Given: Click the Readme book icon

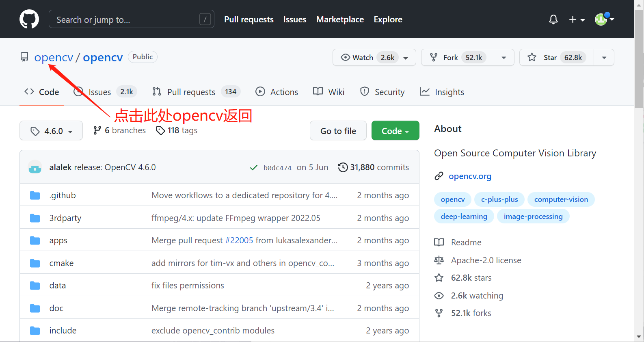Looking at the screenshot, I should pos(439,242).
